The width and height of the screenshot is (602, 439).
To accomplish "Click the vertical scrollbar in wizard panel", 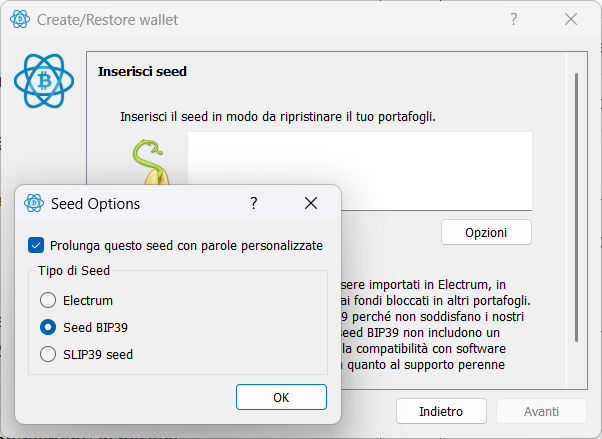I will pyautogui.click(x=576, y=207).
